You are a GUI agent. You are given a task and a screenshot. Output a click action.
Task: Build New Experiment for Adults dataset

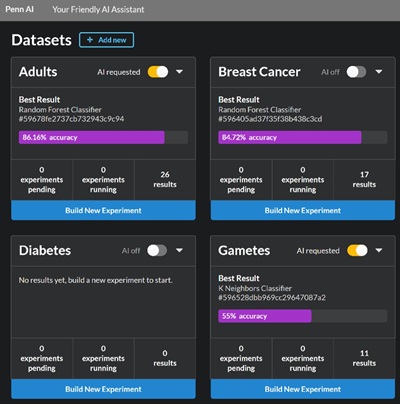[103, 210]
